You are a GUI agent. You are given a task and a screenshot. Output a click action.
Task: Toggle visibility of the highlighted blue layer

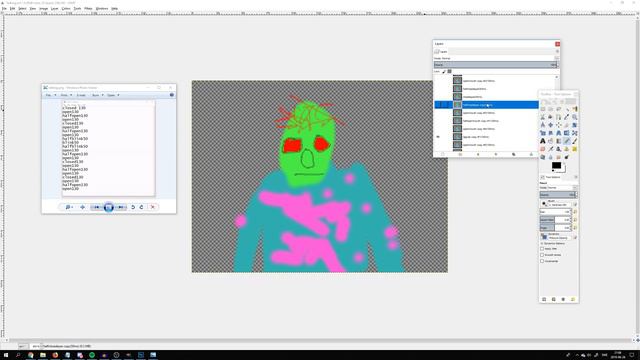[438, 105]
